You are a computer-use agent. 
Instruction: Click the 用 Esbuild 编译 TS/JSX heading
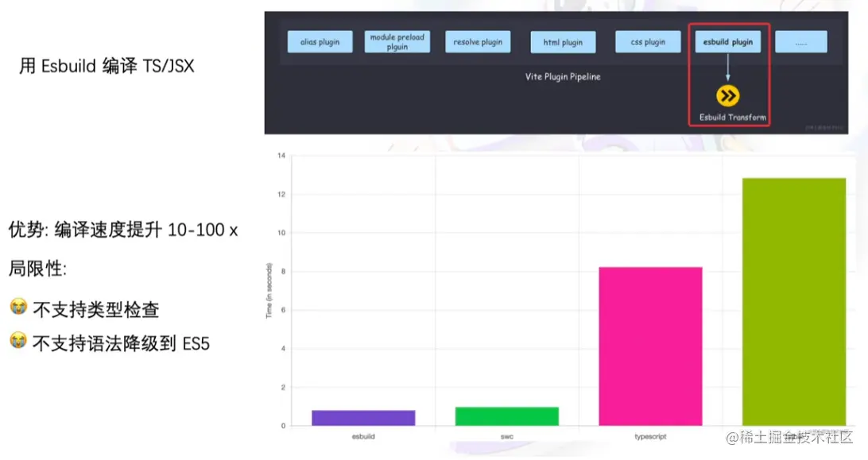tap(107, 67)
